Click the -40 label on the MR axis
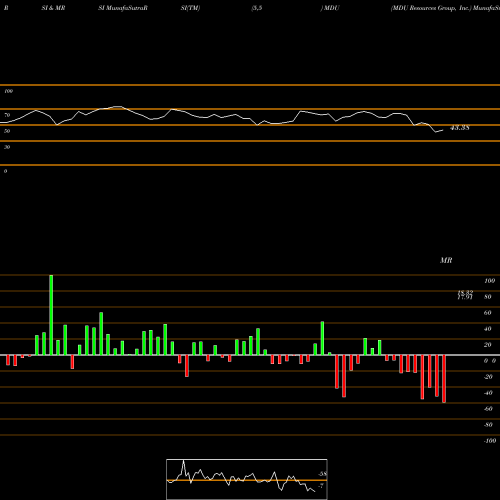 (488, 393)
